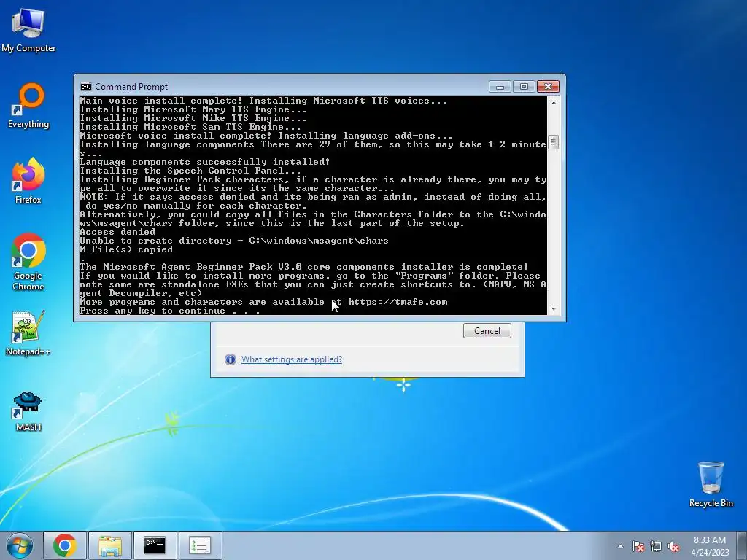747x560 pixels.
Task: Click 'Installing Microsoft Mary TTS Engine...' line
Action: pyautogui.click(x=193, y=109)
